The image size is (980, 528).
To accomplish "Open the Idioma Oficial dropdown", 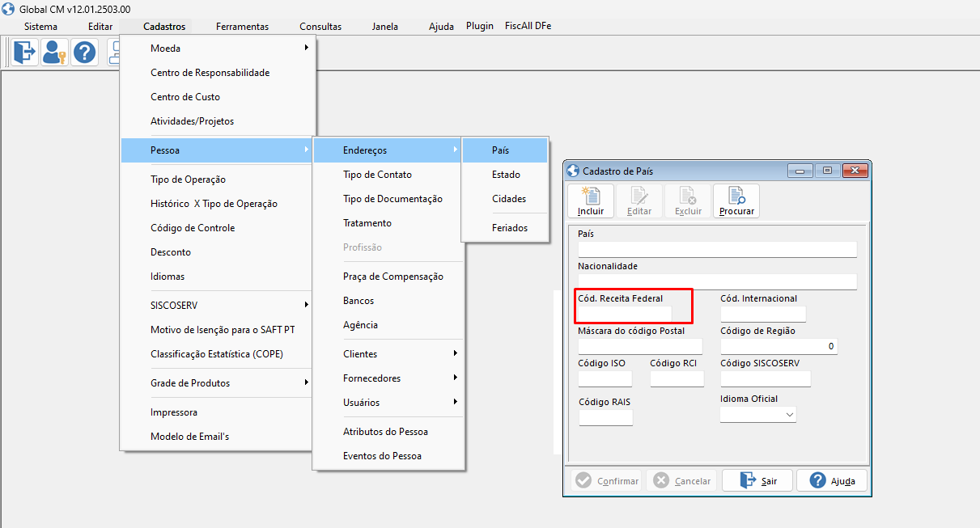I will [x=789, y=414].
